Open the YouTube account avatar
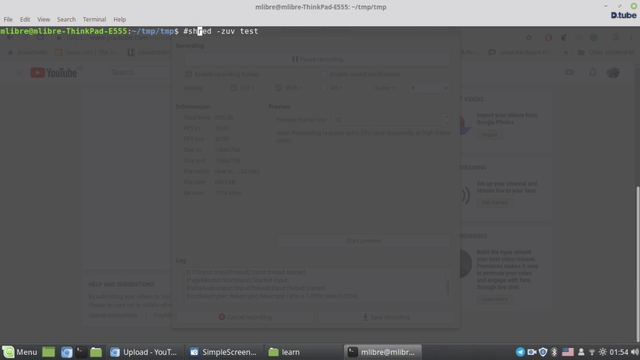 point(613,72)
